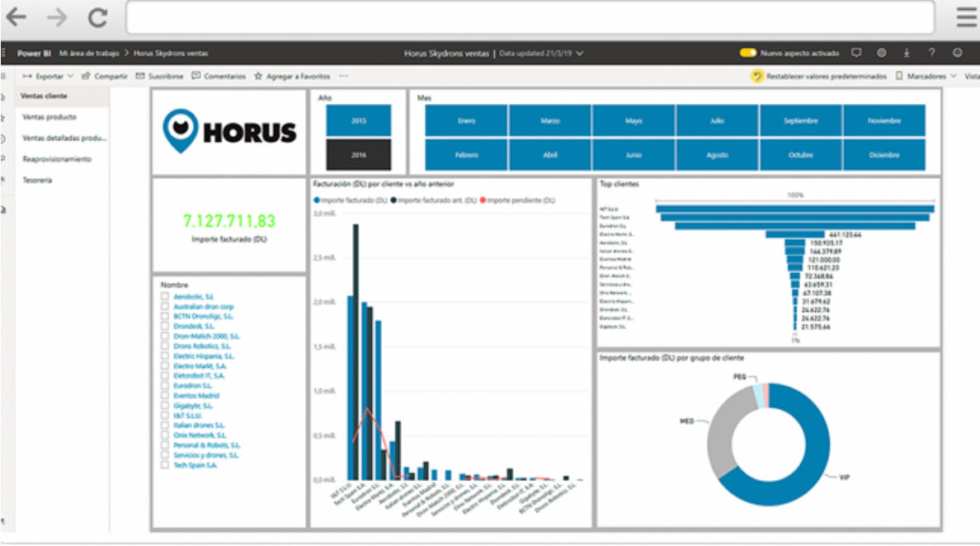Tick the Tech Spain S.A. checkbox

166,465
